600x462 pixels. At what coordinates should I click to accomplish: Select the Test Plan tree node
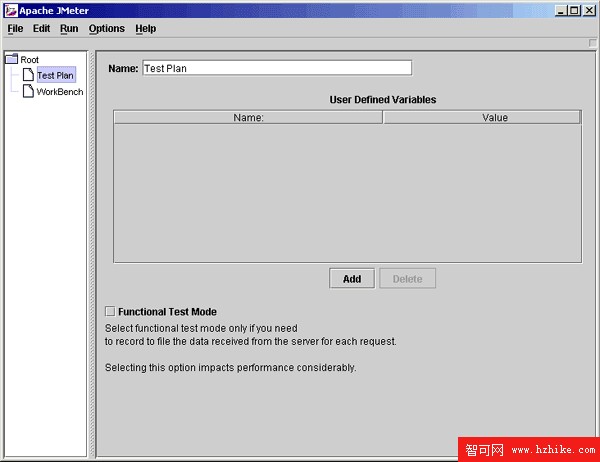[x=56, y=75]
